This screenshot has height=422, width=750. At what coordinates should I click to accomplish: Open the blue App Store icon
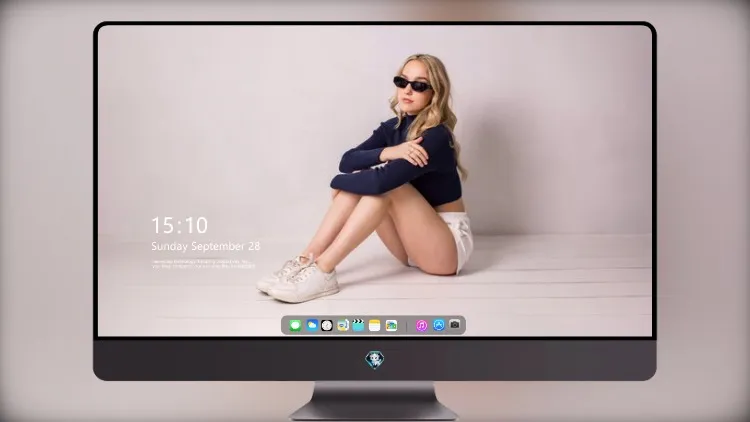click(439, 325)
